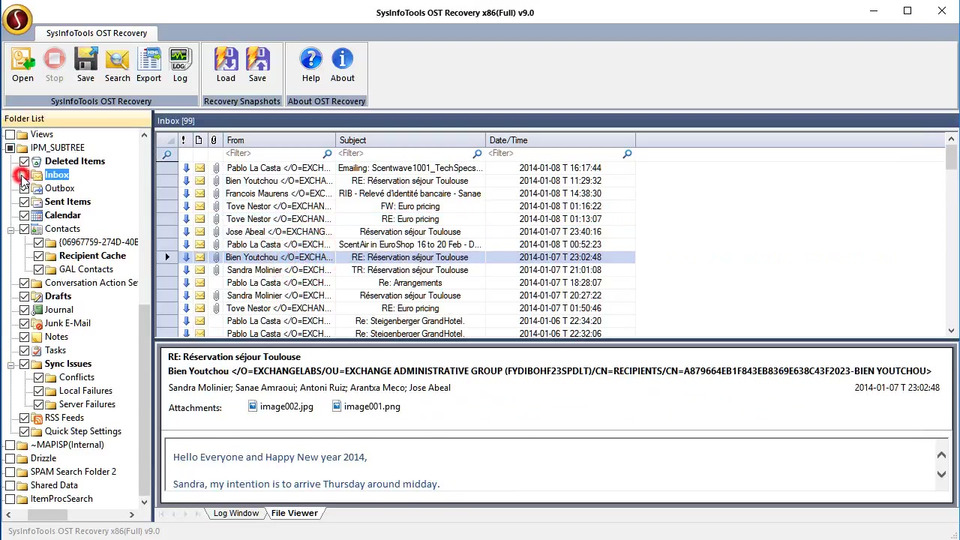Toggle the GAL Contacts checkbox

click(39, 269)
